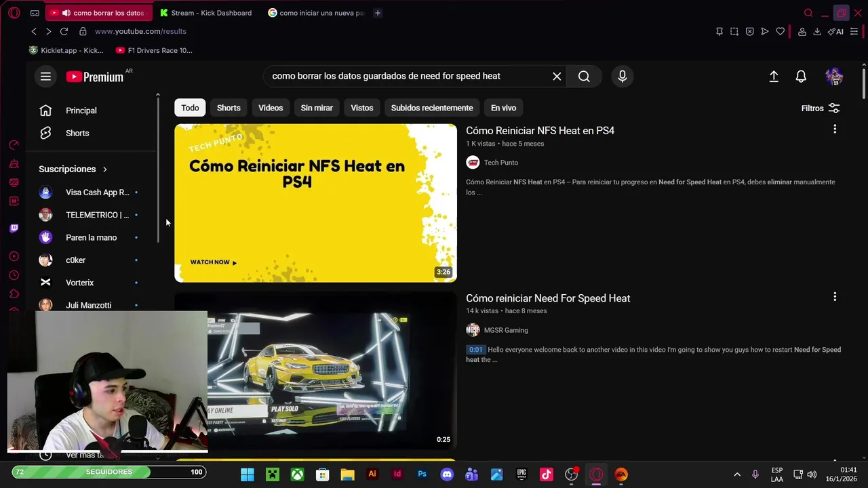This screenshot has height=488, width=868.
Task: Click the magnifier search button
Action: click(584, 76)
